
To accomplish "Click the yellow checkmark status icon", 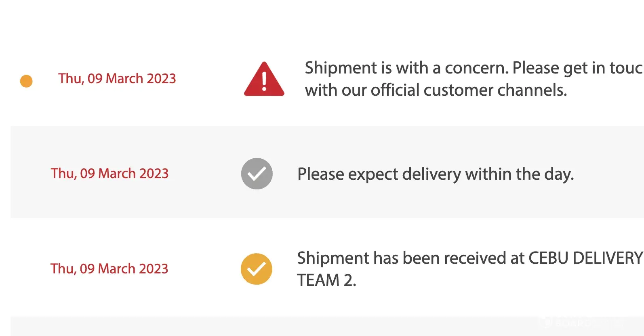I will (x=257, y=269).
